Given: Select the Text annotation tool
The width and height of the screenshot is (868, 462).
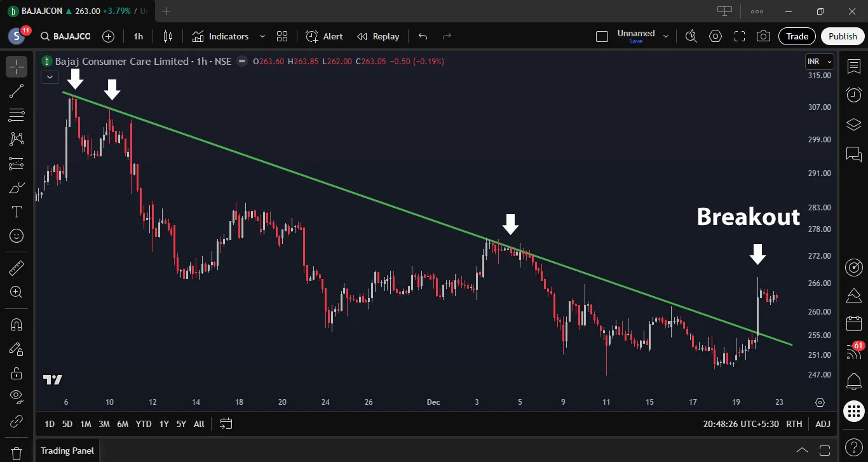Looking at the screenshot, I should [17, 212].
